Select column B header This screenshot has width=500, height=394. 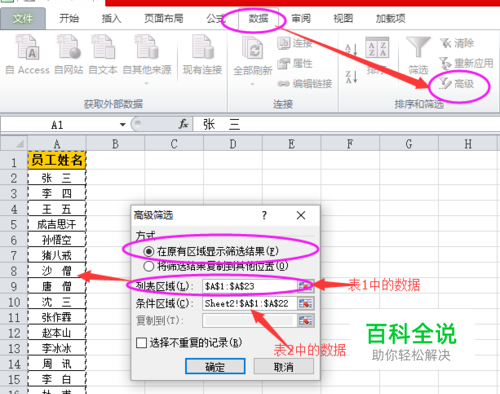pyautogui.click(x=115, y=144)
